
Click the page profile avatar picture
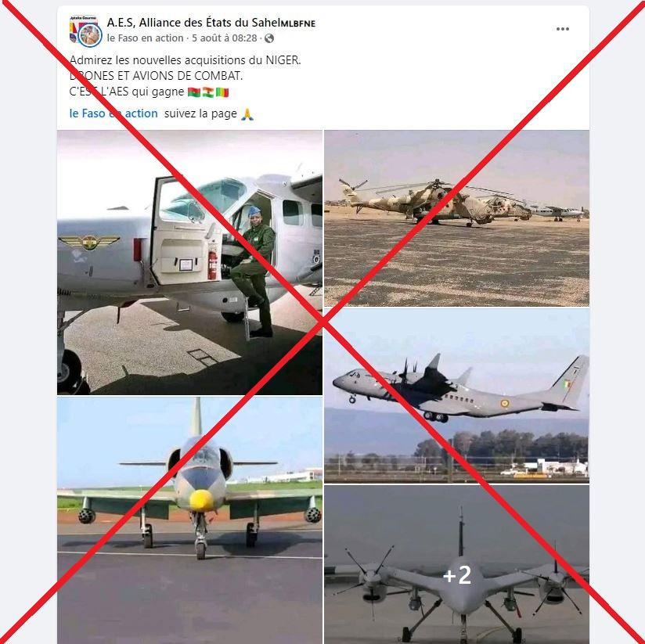[85, 31]
